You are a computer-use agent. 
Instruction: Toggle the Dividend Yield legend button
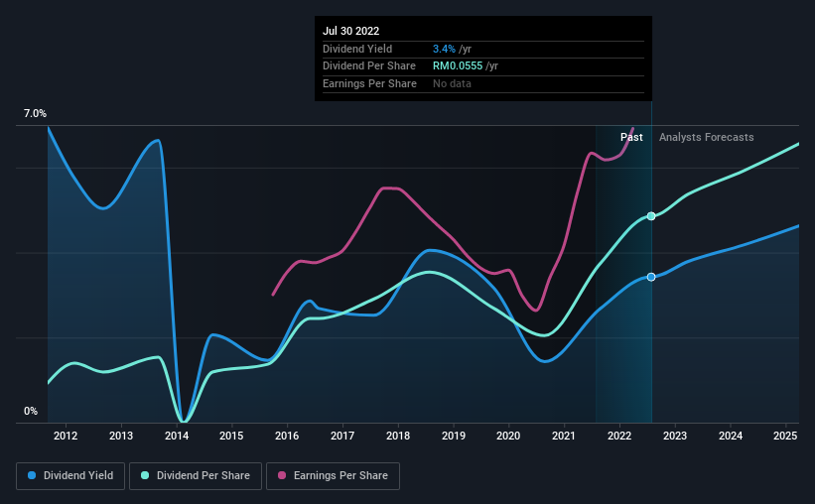tap(70, 476)
